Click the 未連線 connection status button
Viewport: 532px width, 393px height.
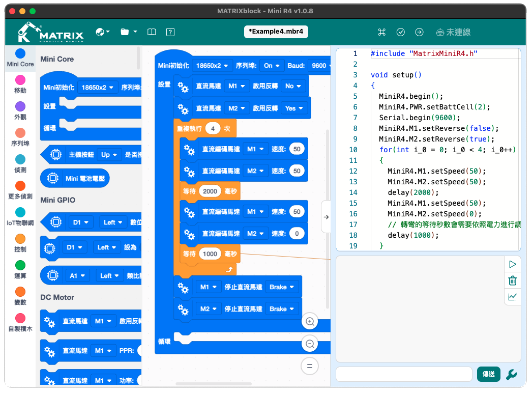[453, 32]
